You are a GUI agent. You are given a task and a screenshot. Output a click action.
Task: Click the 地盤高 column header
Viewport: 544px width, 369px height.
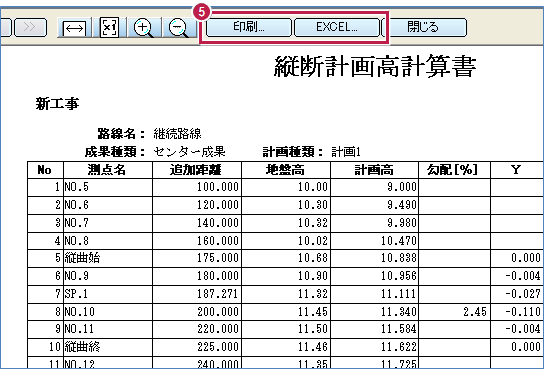point(286,170)
